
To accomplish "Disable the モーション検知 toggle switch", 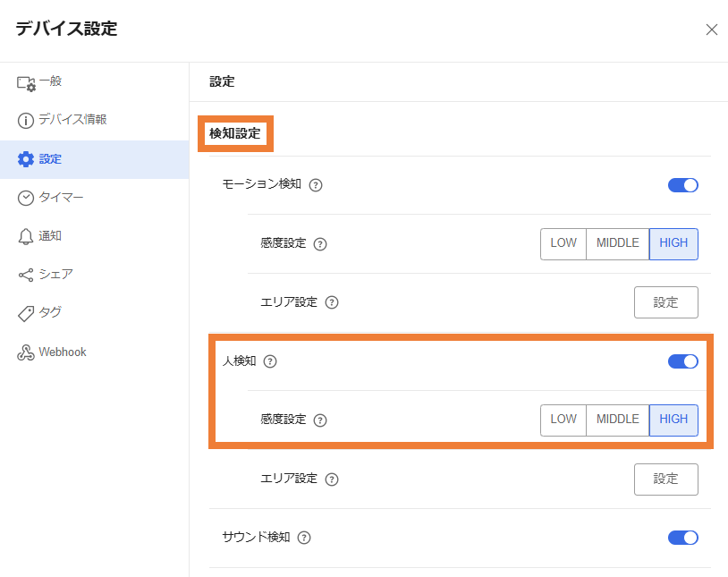I will (x=682, y=185).
